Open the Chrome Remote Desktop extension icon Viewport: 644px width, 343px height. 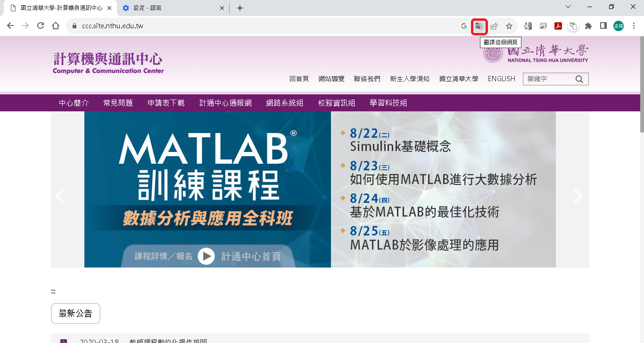(543, 26)
